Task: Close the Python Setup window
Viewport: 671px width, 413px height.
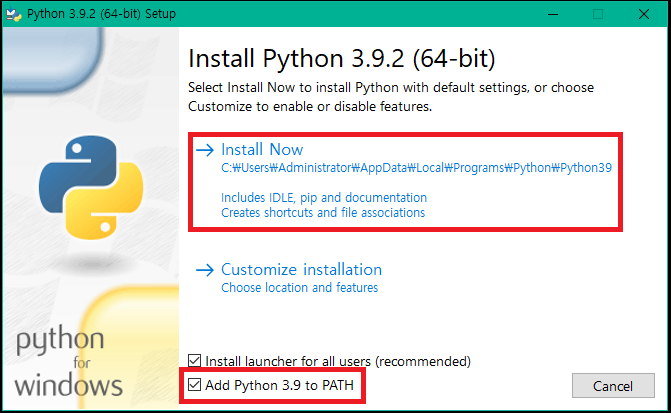Action: tap(644, 14)
